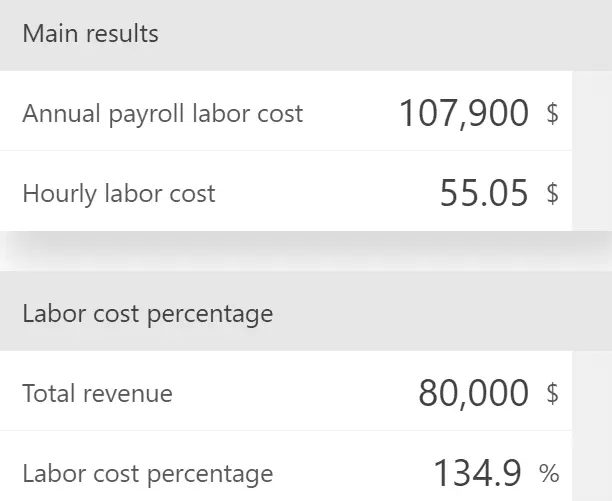612x501 pixels.
Task: Click the shadowed gap between the two sections
Action: (300, 252)
